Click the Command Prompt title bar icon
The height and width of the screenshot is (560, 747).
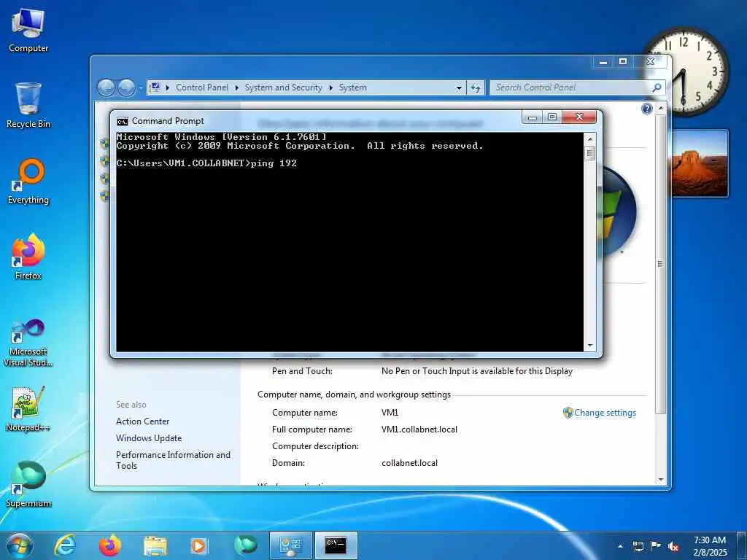pyautogui.click(x=123, y=122)
